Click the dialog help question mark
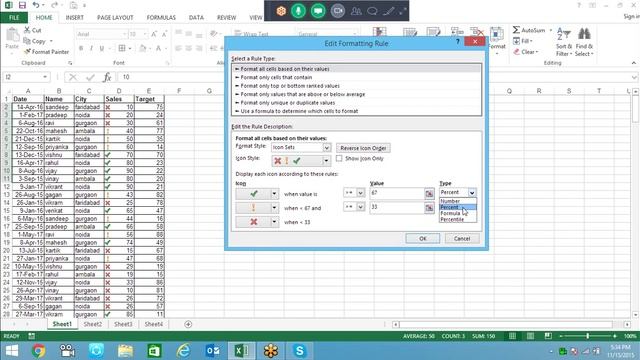 click(458, 41)
